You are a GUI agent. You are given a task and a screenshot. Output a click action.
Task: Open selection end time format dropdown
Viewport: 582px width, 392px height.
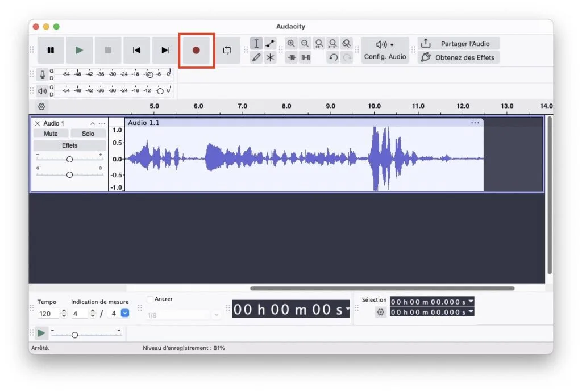pyautogui.click(x=471, y=311)
